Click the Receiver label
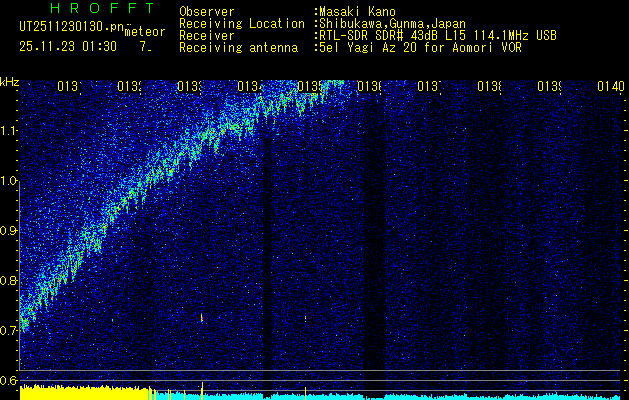 point(207,36)
